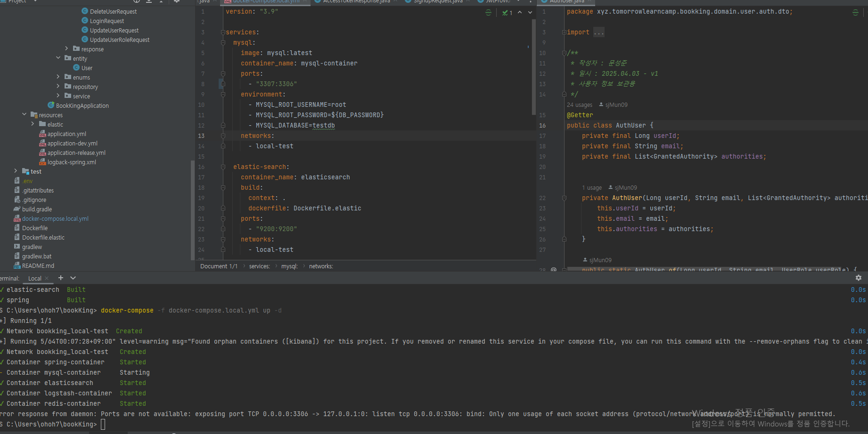Click "Dockerfile.elastic" value in docker-compose editor
Image resolution: width=868 pixels, height=434 pixels.
pyautogui.click(x=328, y=208)
